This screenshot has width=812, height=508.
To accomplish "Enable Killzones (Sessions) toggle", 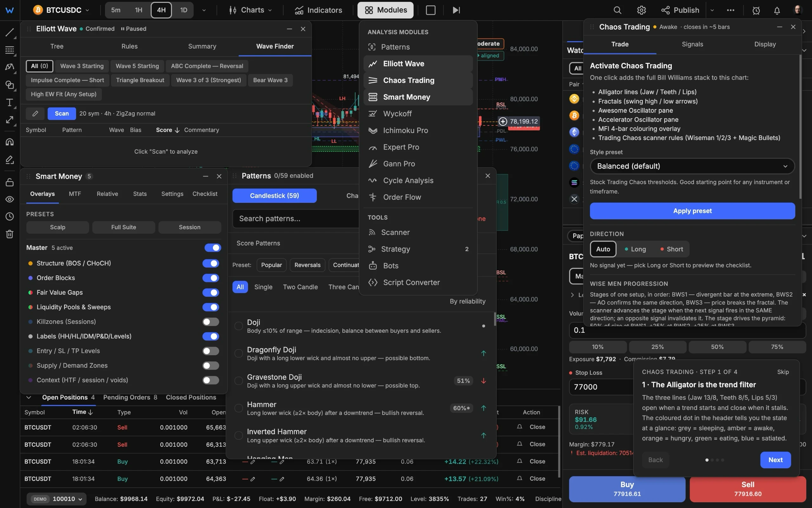I will 211,322.
